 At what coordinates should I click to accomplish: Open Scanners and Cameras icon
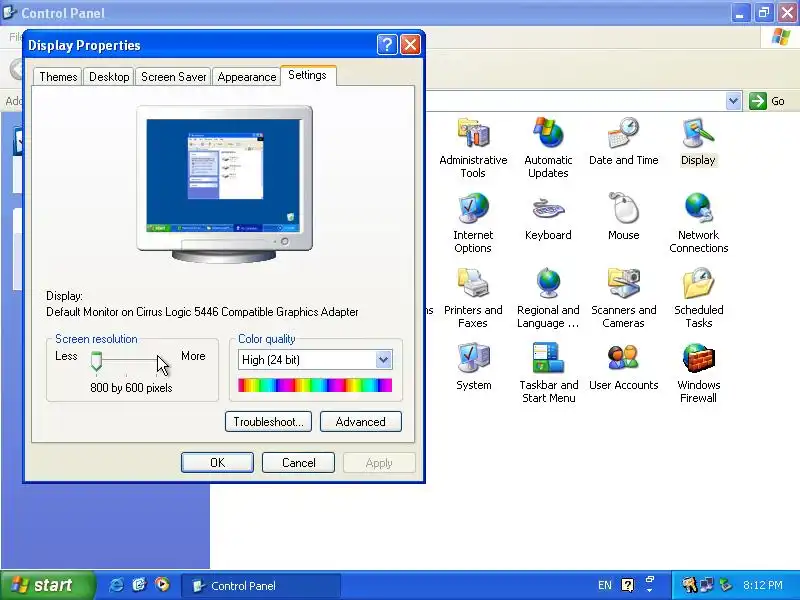pos(623,283)
